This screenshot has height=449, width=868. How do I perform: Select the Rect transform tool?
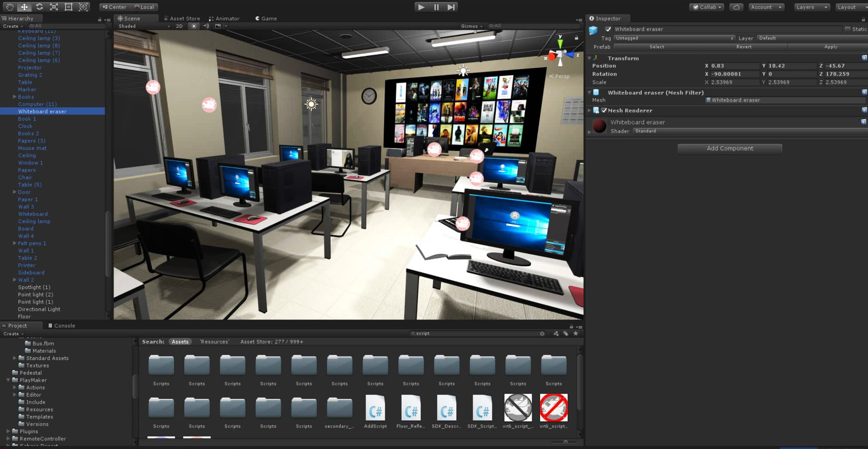[x=68, y=7]
